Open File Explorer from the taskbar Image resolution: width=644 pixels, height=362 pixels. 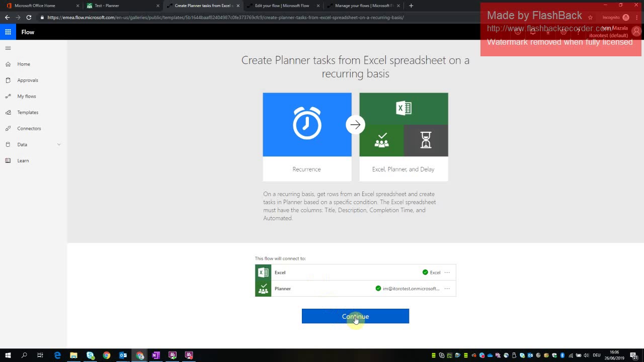coord(73,355)
